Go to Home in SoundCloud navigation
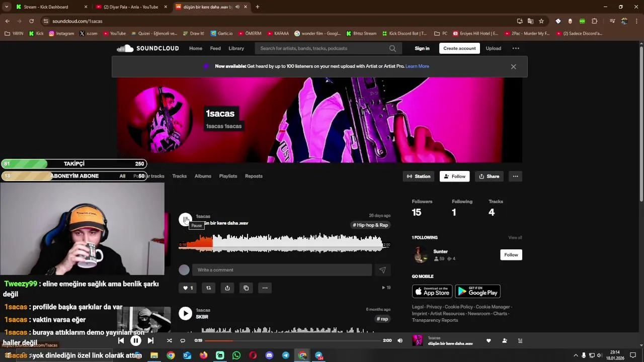This screenshot has height=362, width=644. pyautogui.click(x=196, y=48)
